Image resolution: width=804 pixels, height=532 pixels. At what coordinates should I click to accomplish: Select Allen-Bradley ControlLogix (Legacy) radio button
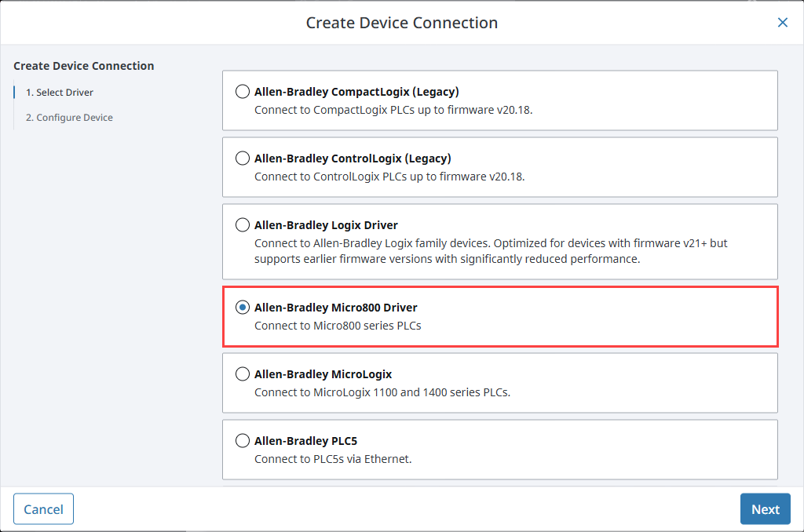[x=243, y=159]
